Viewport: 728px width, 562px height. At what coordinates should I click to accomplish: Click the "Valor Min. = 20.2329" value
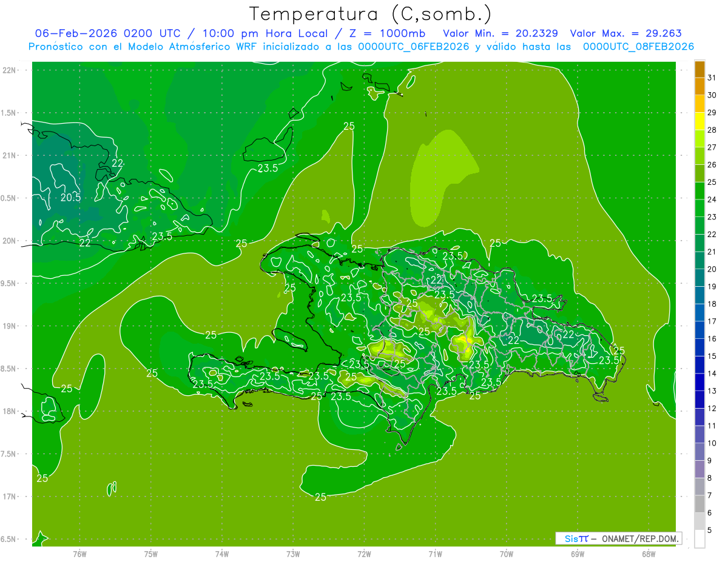point(500,33)
